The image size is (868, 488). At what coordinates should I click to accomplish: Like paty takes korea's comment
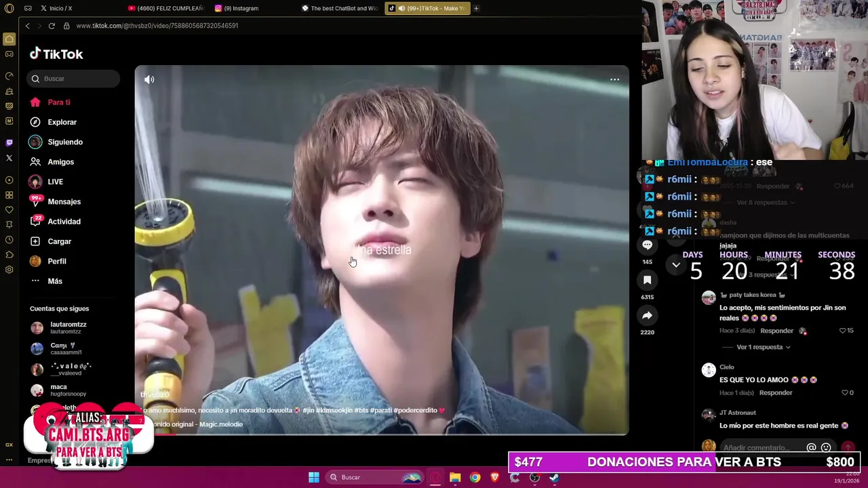coord(843,331)
